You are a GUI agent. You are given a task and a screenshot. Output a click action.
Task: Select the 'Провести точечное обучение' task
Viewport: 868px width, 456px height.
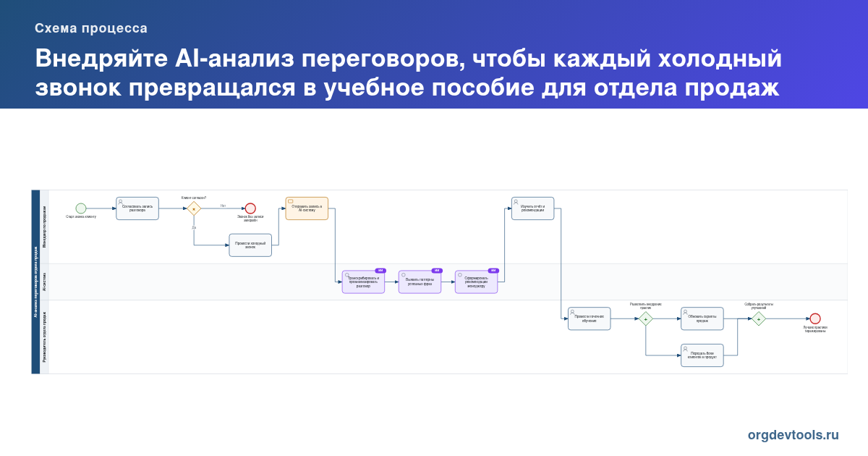pyautogui.click(x=589, y=318)
